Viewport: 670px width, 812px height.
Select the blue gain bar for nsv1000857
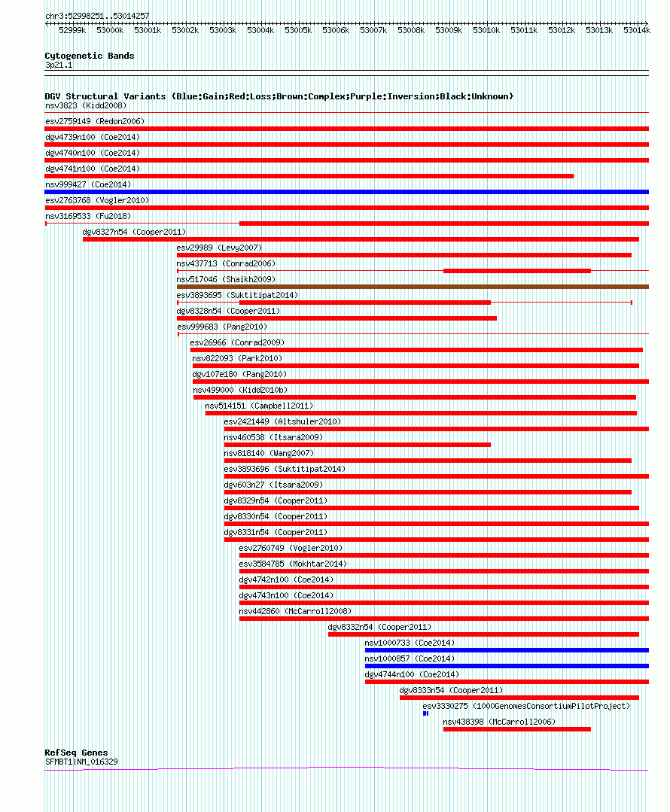pos(507,665)
